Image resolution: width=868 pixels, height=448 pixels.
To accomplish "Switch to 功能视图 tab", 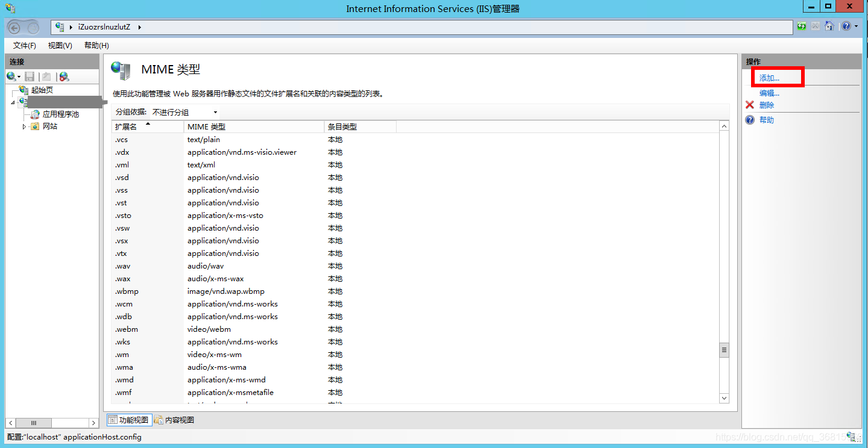I will point(129,420).
